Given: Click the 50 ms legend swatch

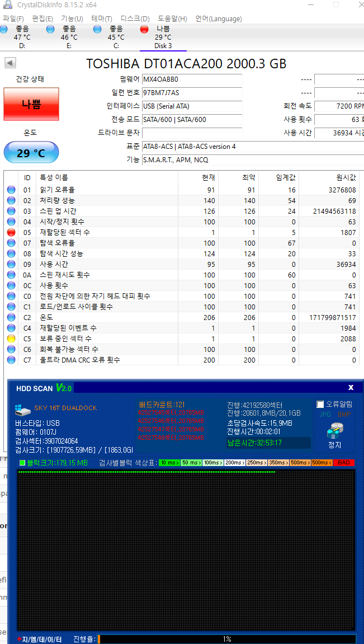Looking at the screenshot, I should point(191,463).
